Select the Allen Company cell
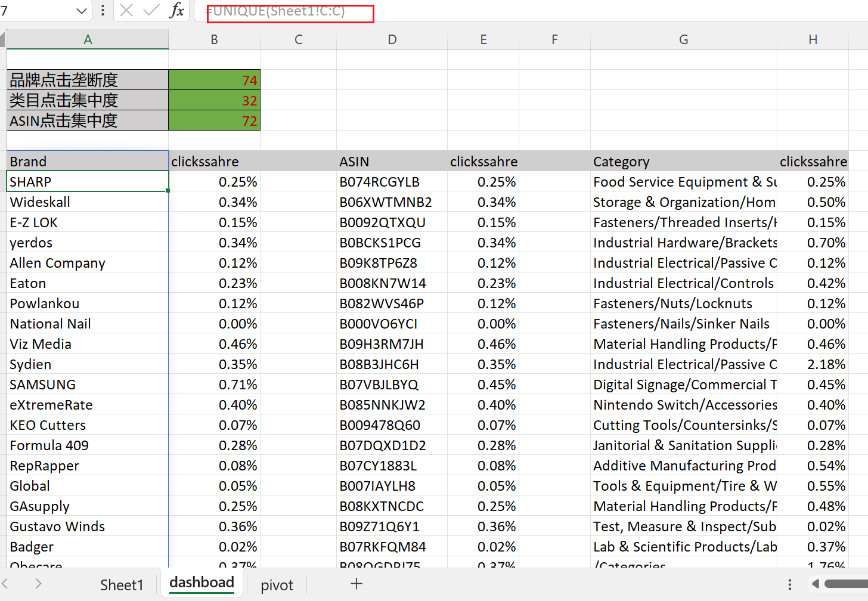 [88, 262]
